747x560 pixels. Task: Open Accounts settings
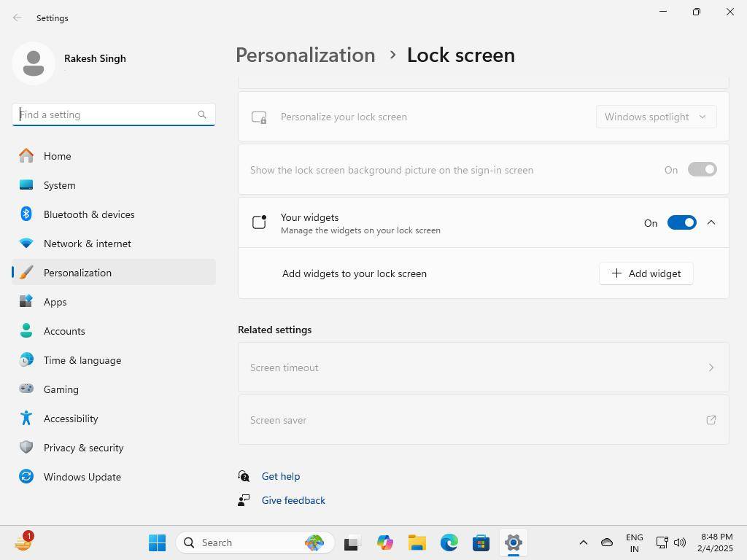(x=113, y=331)
